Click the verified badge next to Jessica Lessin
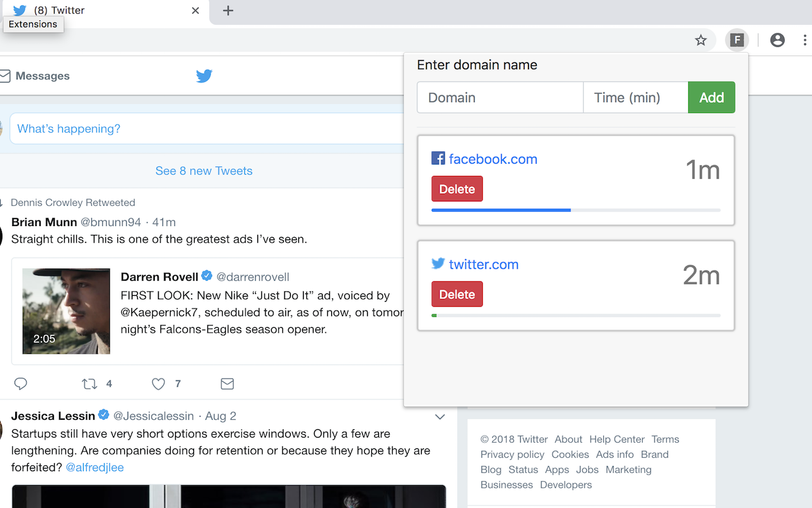Viewport: 812px width, 508px height. (x=104, y=415)
